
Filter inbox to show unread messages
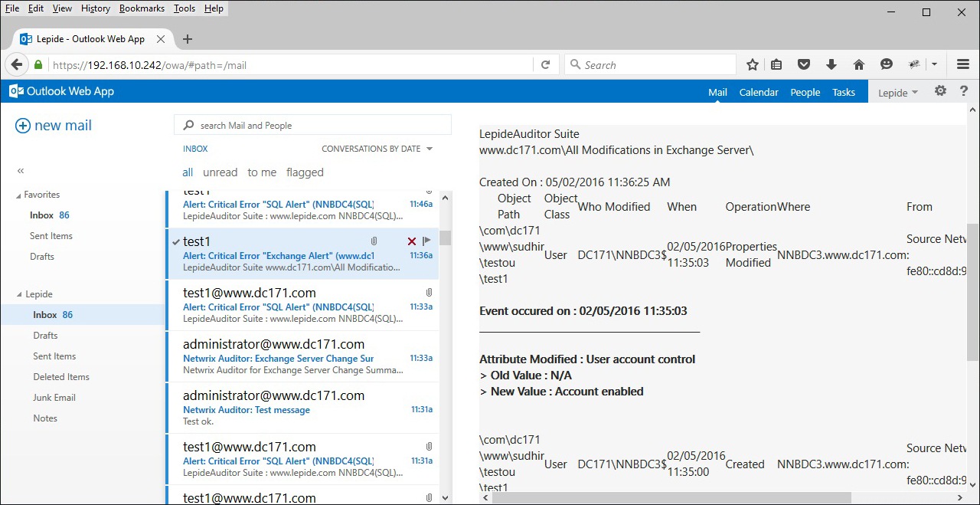pos(220,172)
